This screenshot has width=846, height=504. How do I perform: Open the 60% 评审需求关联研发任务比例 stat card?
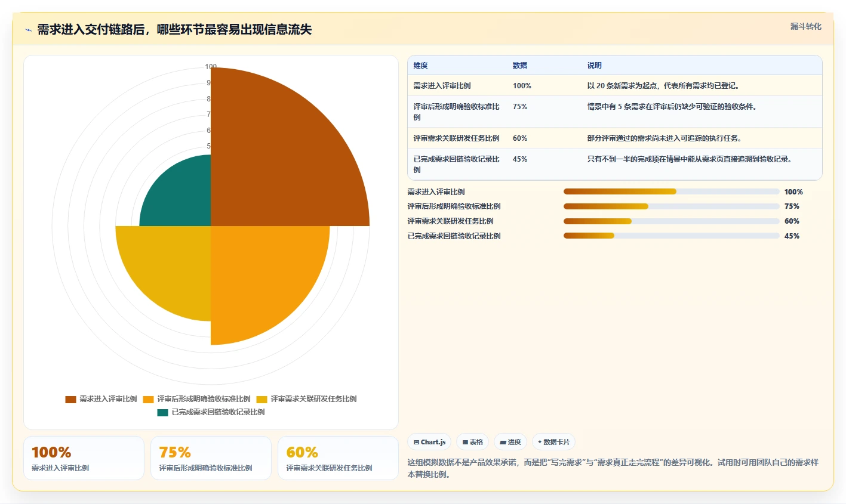coord(338,458)
